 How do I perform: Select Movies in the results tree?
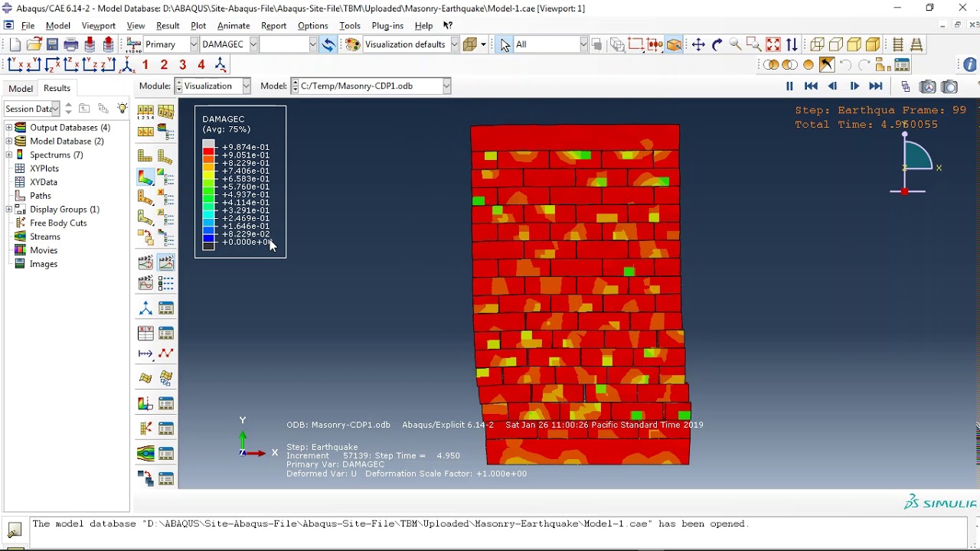click(x=44, y=250)
